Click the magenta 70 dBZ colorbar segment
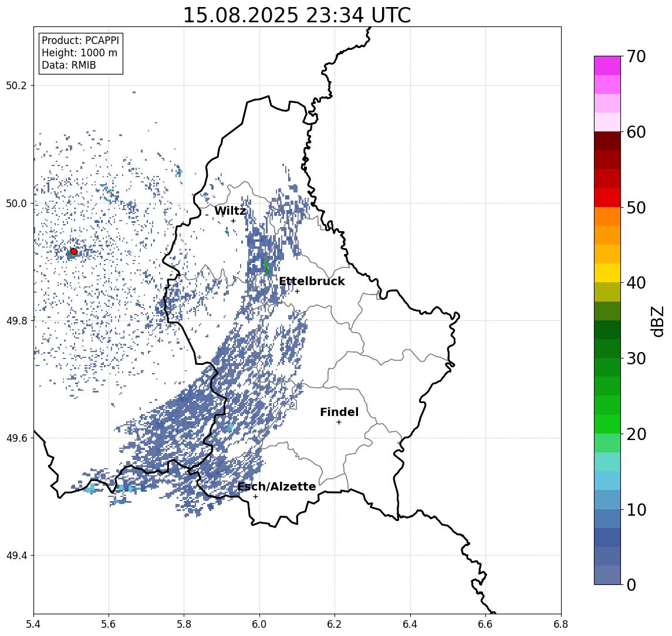672x636 pixels. point(607,66)
